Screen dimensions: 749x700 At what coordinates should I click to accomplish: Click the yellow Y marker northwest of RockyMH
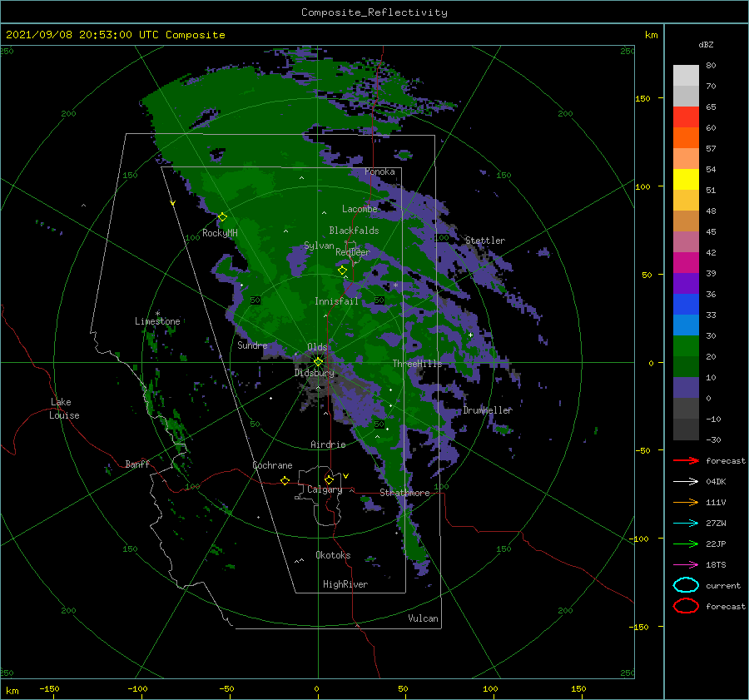(172, 203)
